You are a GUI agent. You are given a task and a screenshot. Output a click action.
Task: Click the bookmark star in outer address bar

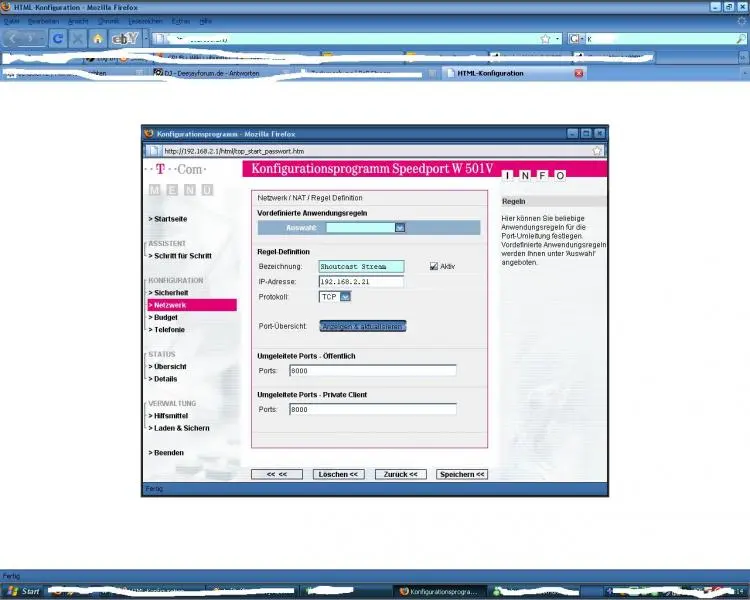click(545, 38)
